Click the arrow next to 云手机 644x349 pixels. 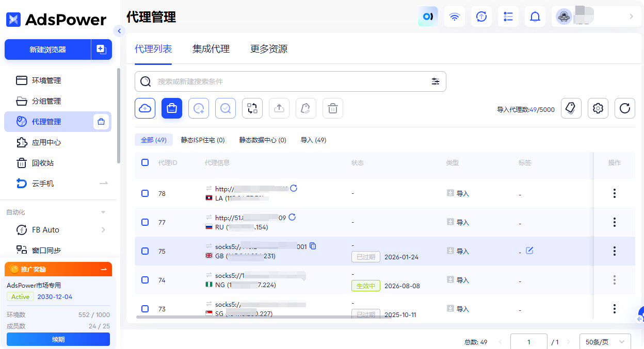click(x=104, y=184)
